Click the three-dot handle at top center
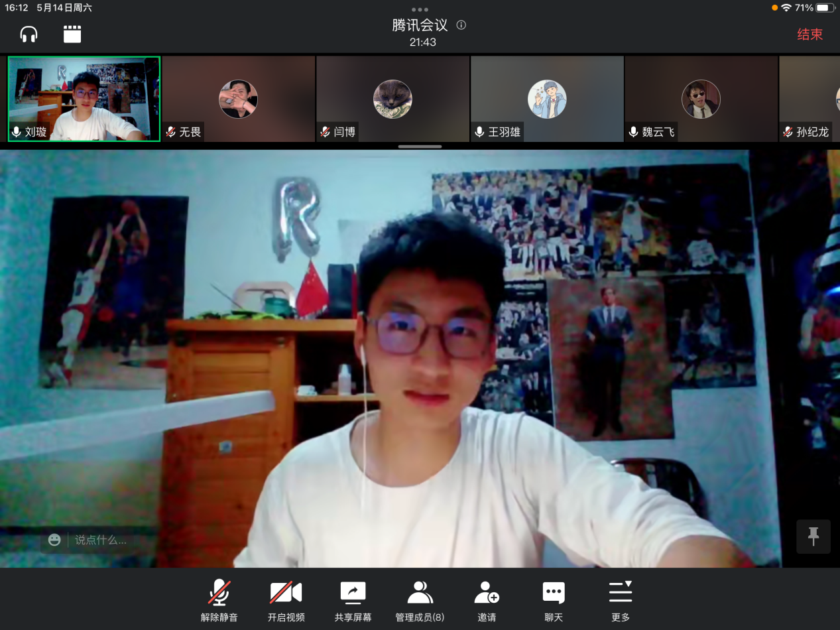 (x=420, y=9)
